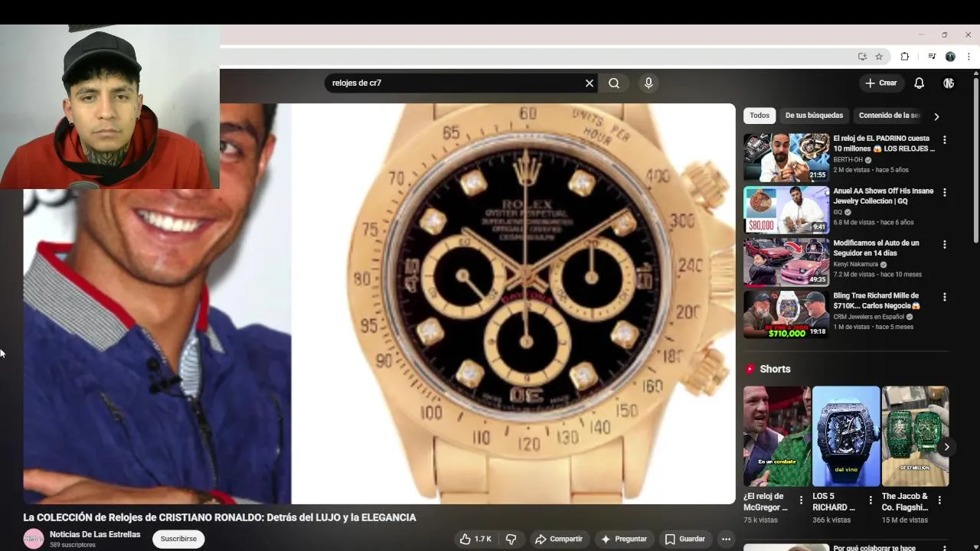Open the notifications bell
The image size is (980, 551).
coord(919,83)
